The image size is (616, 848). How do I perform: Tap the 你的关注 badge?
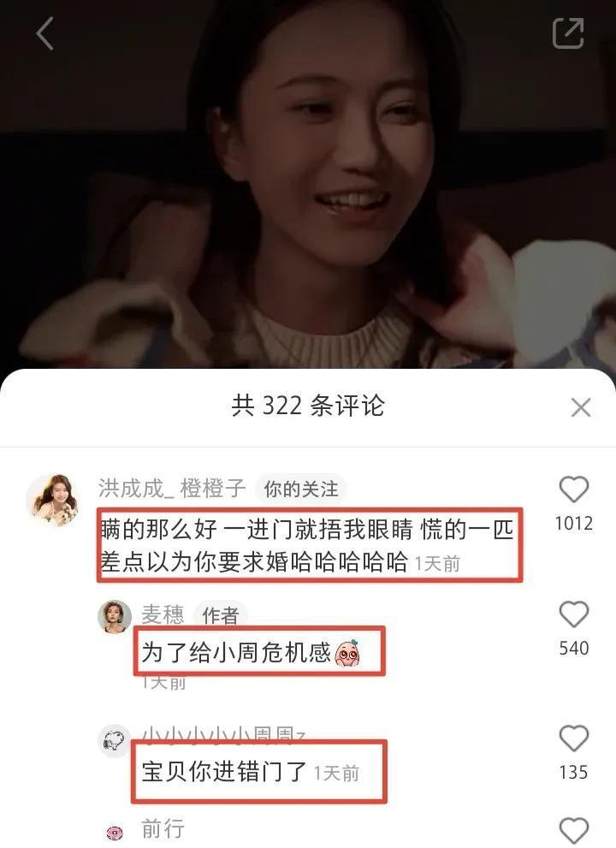click(300, 489)
